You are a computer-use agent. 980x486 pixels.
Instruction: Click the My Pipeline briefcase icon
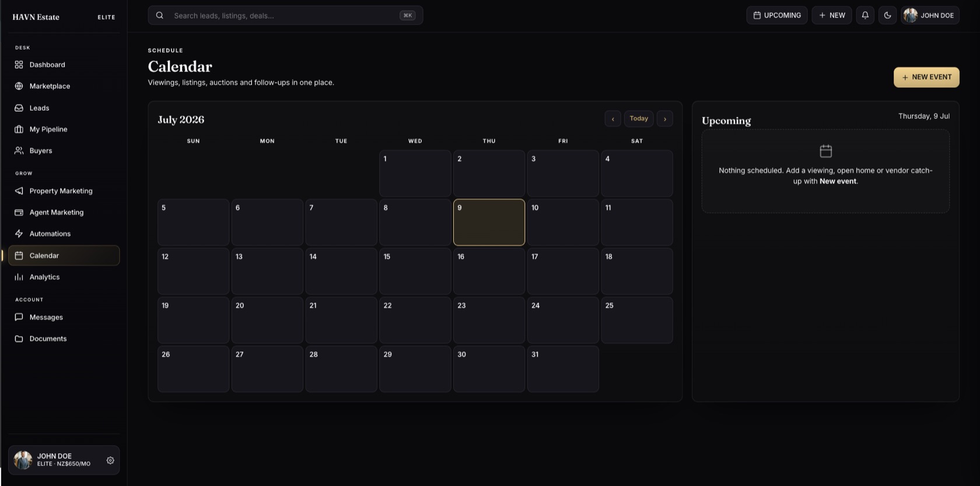pos(19,129)
